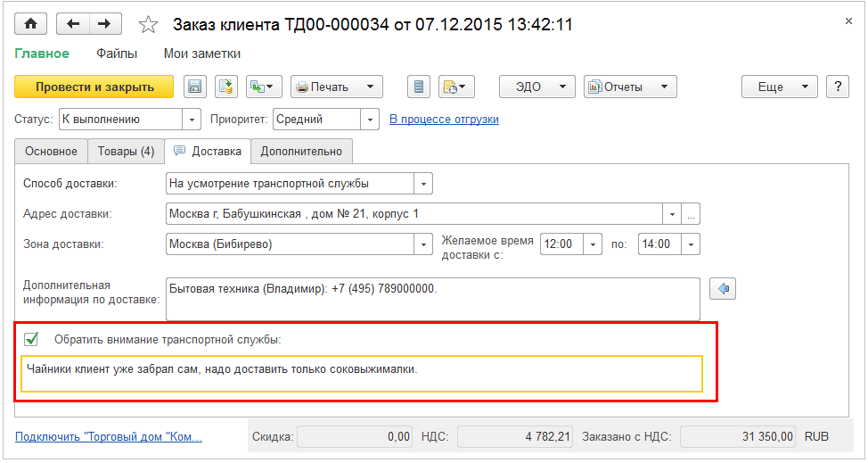This screenshot has height=463, width=868.
Task: Click Способ доставки field text
Action: pos(290,184)
